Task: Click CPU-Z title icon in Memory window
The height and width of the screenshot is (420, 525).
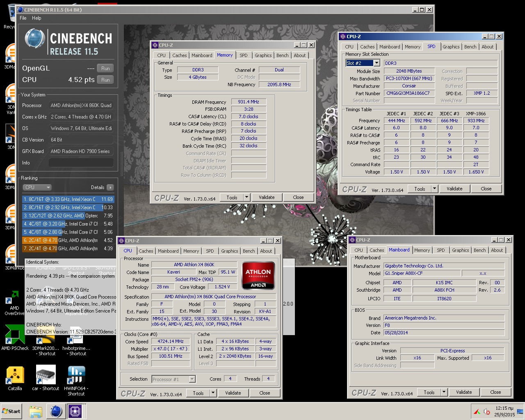Action: click(x=155, y=45)
